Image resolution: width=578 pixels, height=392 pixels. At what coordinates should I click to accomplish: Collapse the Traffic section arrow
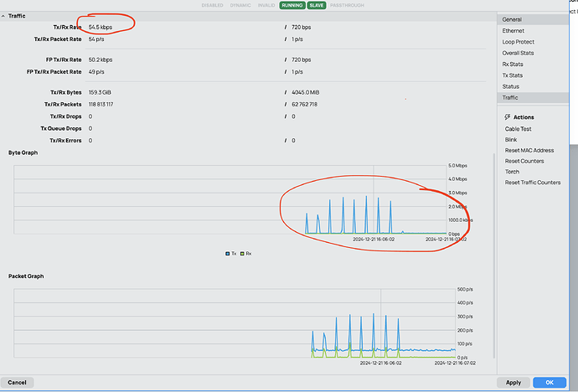pos(4,15)
